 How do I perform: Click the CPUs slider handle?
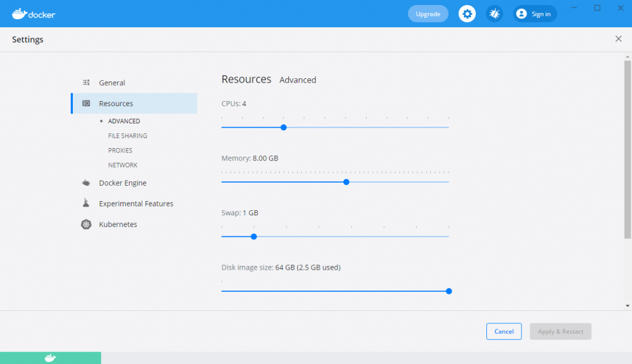click(x=284, y=127)
